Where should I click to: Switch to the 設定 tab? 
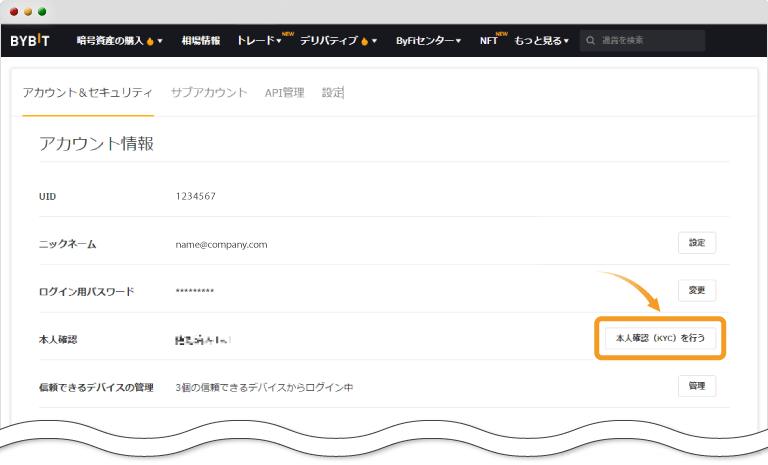[333, 93]
